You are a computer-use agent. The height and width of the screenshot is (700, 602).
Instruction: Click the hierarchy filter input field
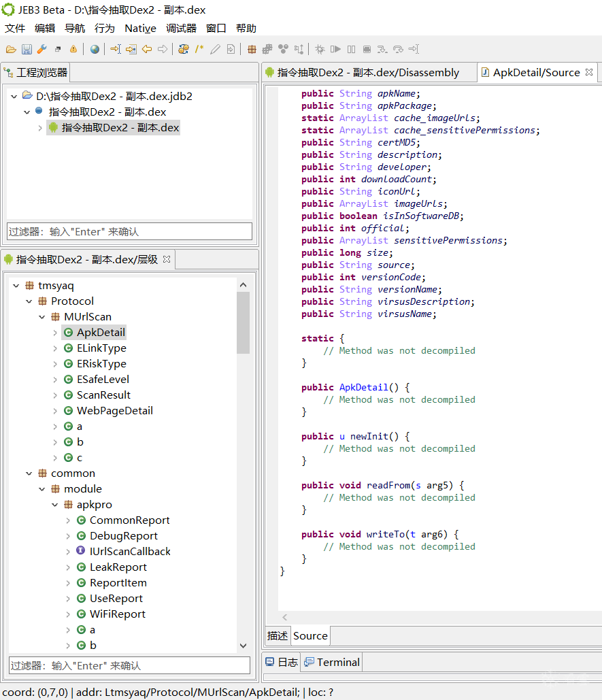(129, 665)
